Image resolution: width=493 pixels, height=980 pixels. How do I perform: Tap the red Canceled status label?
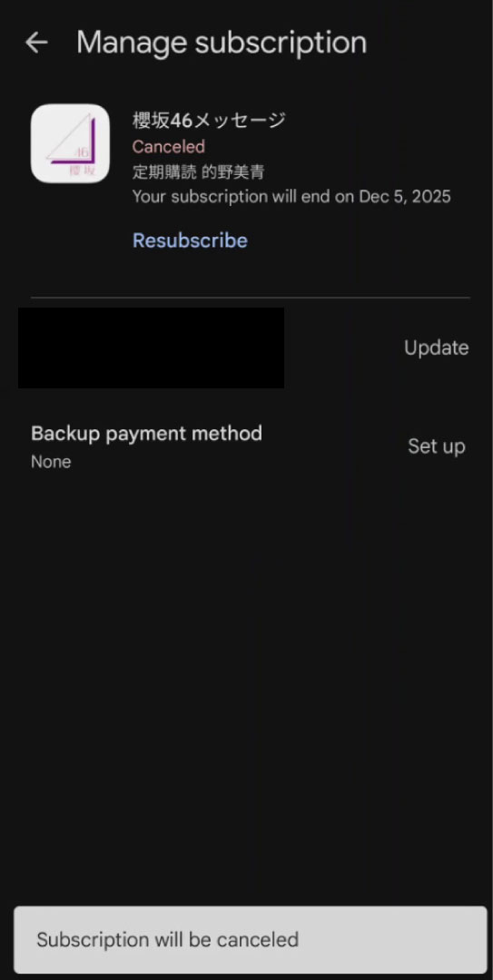(168, 147)
